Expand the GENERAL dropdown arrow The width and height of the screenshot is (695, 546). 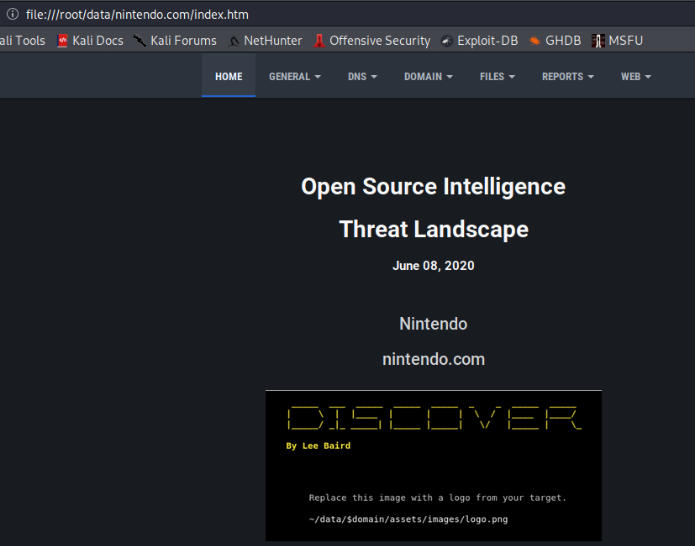coord(318,77)
